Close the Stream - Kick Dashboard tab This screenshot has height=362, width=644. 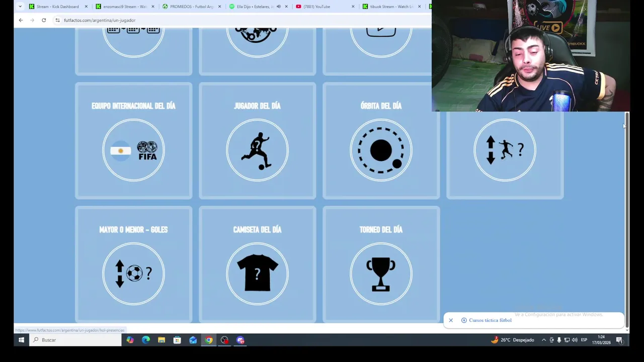pos(86,7)
